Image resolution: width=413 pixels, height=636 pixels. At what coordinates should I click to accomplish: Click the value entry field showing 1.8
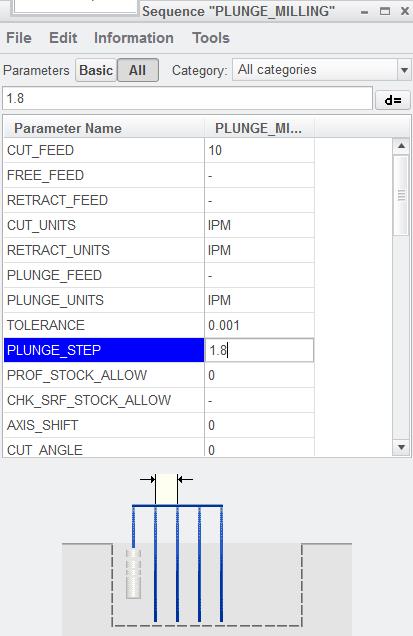(x=187, y=98)
